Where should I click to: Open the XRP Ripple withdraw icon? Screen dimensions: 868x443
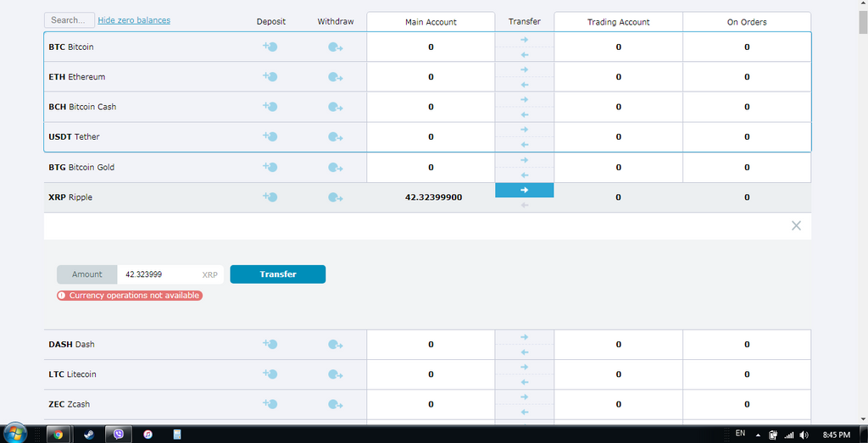point(335,197)
